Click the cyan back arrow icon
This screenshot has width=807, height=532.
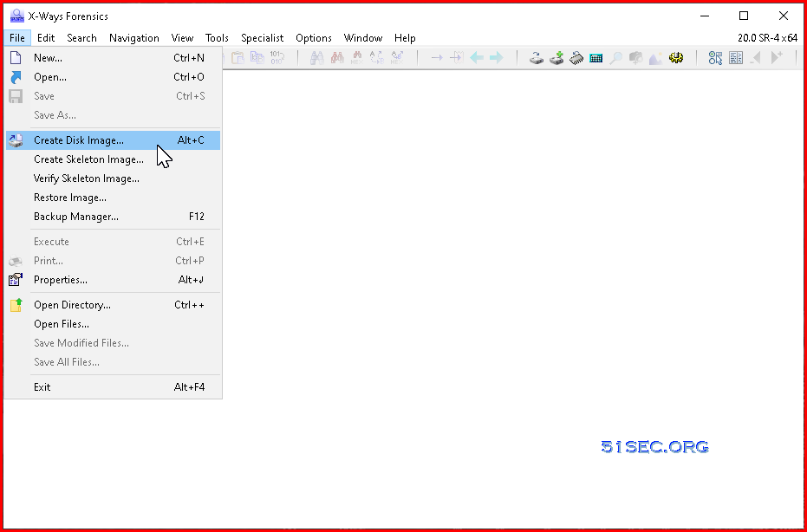(477, 58)
